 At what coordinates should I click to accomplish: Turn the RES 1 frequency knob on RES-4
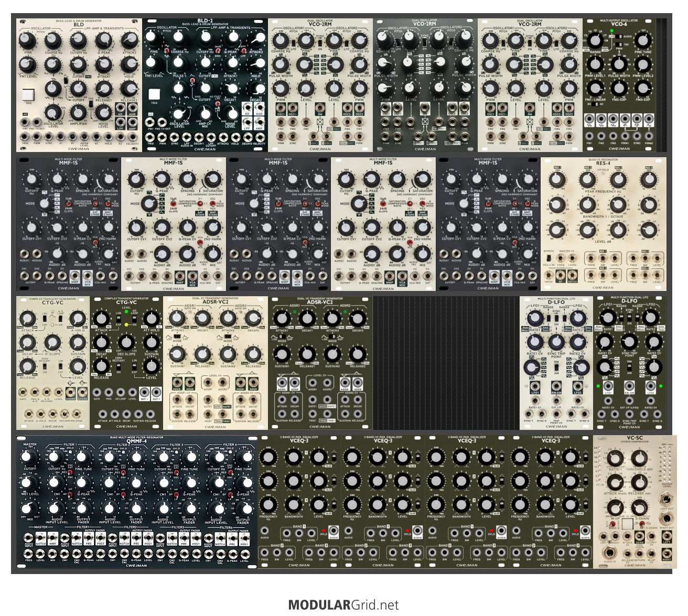pyautogui.click(x=558, y=179)
